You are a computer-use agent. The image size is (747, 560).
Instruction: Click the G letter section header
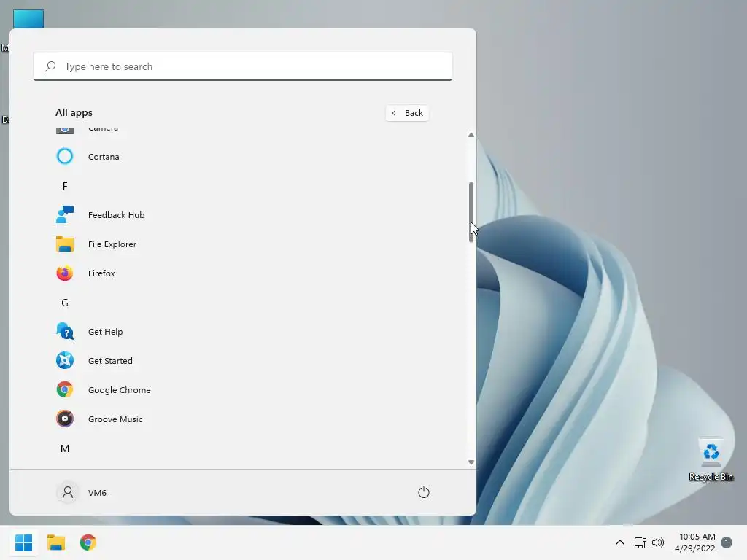tap(65, 303)
